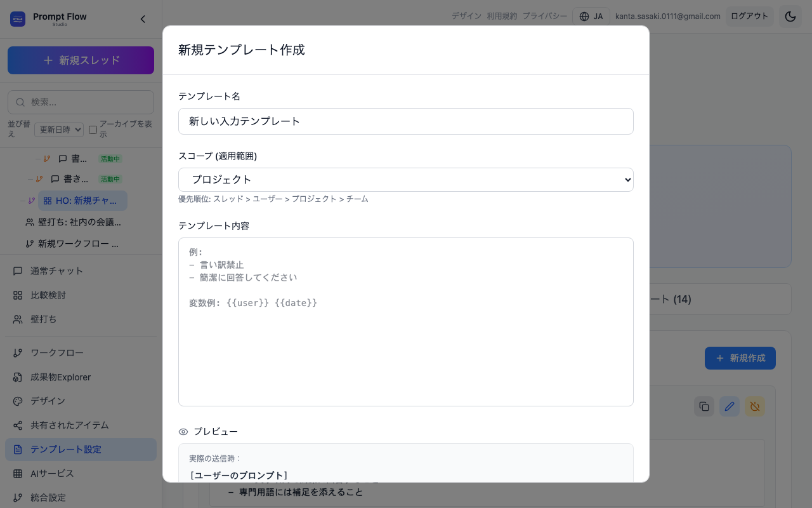Image resolution: width=812 pixels, height=508 pixels.
Task: Collapse the sidebar with the chevron arrow
Action: click(143, 19)
